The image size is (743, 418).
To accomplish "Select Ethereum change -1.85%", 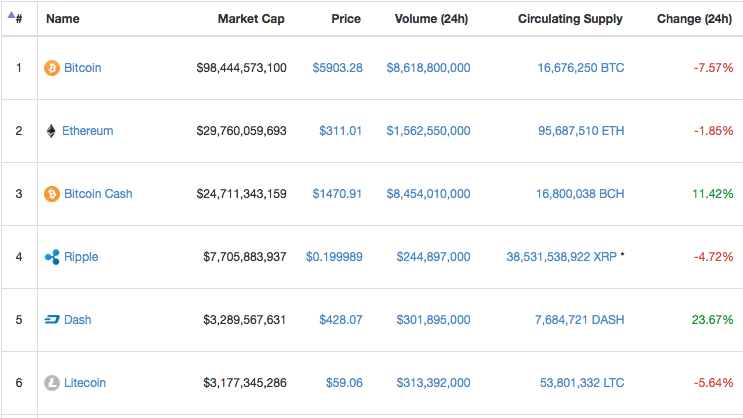I will (x=714, y=131).
